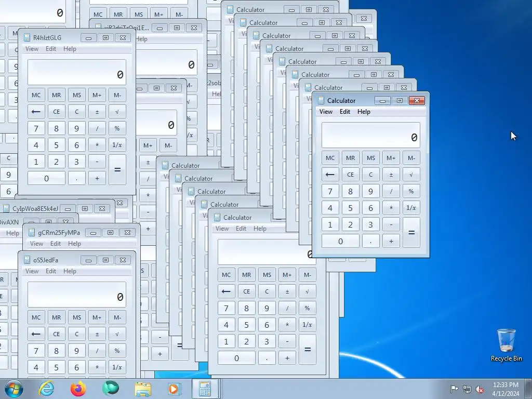The height and width of the screenshot is (399, 532).
Task: Click plus-minus key in bottom-center Calculator window
Action: [287, 291]
